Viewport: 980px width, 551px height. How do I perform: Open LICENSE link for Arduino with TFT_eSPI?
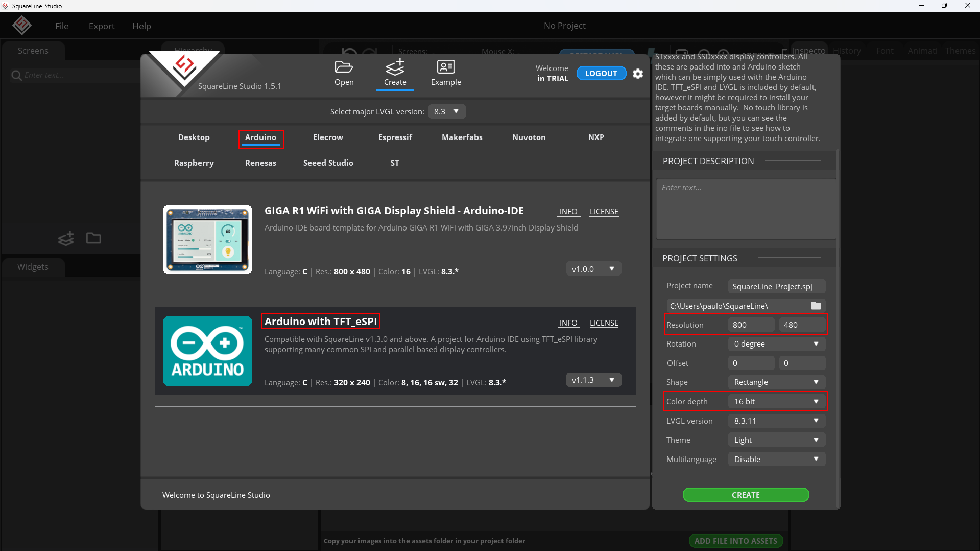pos(604,323)
